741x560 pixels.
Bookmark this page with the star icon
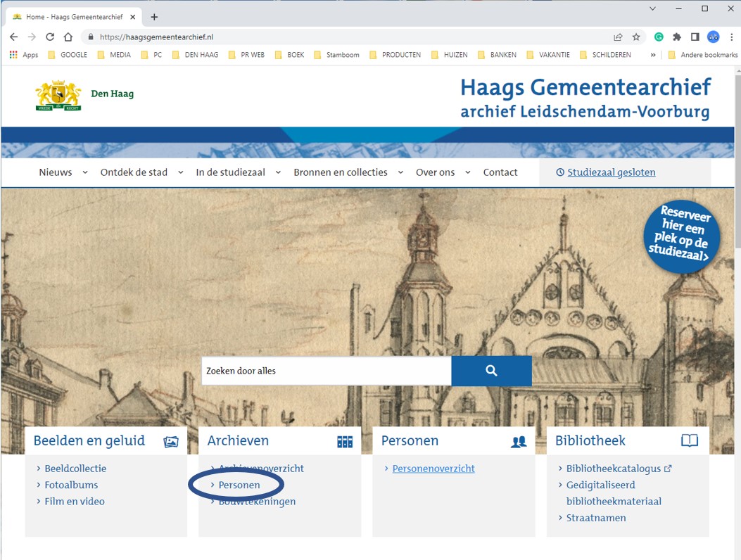(x=636, y=37)
